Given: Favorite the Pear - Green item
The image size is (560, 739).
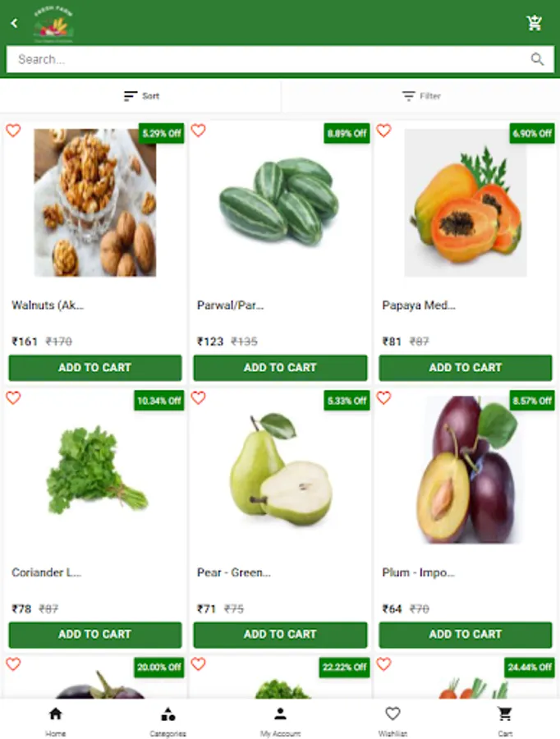Looking at the screenshot, I should 199,397.
